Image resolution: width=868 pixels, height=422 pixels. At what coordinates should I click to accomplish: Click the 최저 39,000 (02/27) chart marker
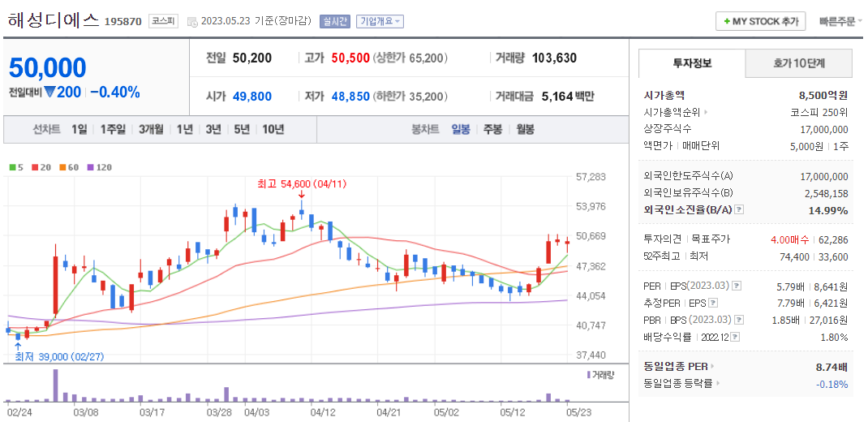click(x=59, y=357)
